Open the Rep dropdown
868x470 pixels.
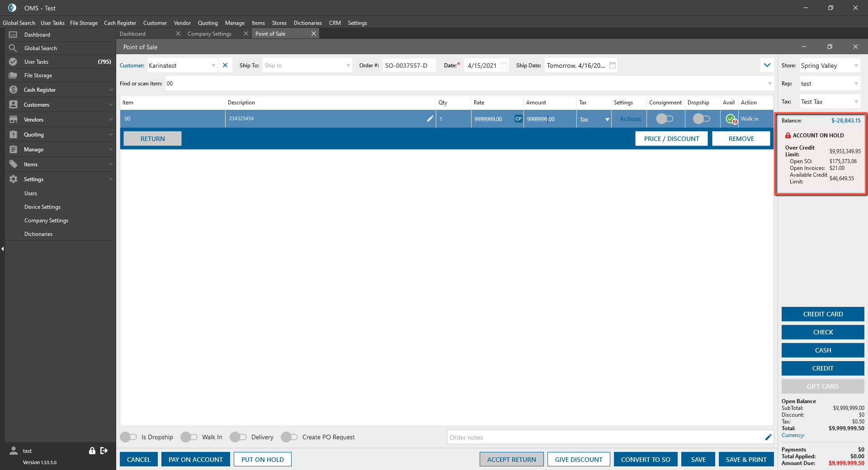(x=856, y=84)
